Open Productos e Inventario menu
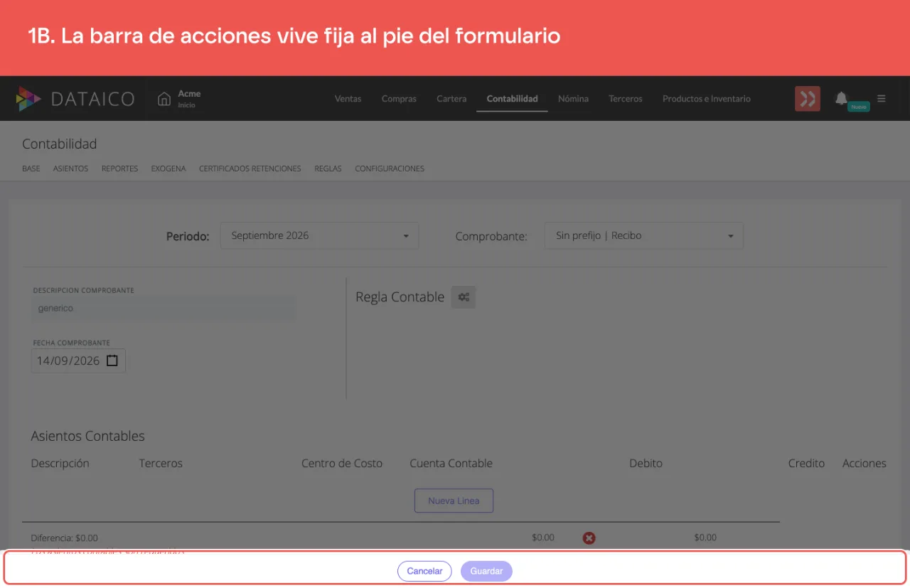910x588 pixels. tap(707, 99)
